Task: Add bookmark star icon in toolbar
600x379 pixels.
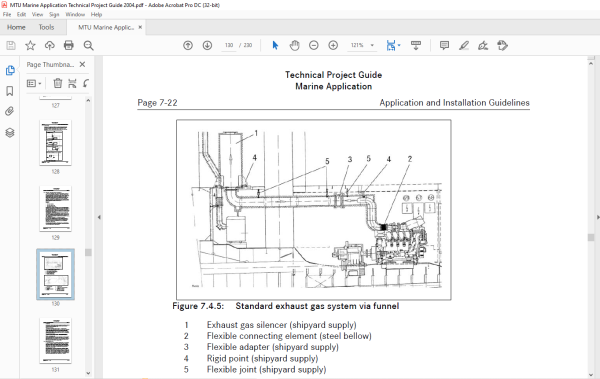Action: 30,46
